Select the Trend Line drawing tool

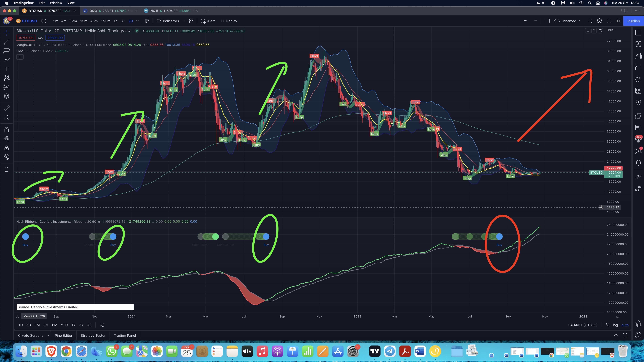pyautogui.click(x=7, y=42)
